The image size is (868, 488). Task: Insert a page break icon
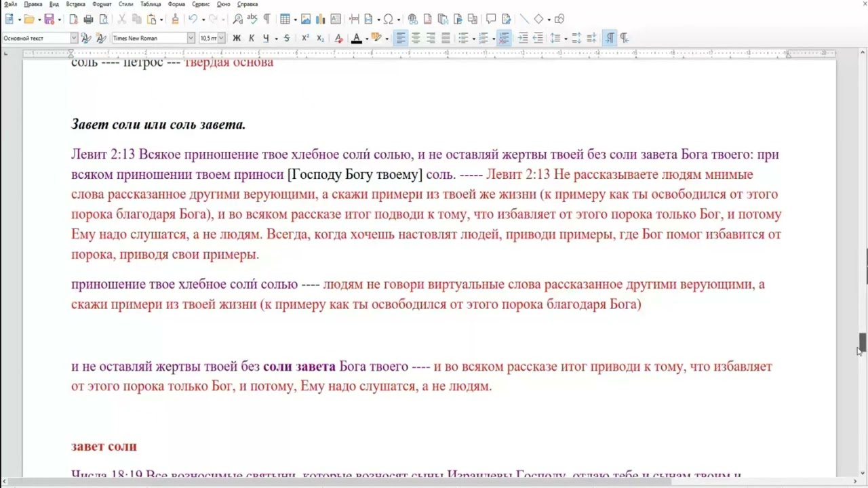click(x=354, y=19)
